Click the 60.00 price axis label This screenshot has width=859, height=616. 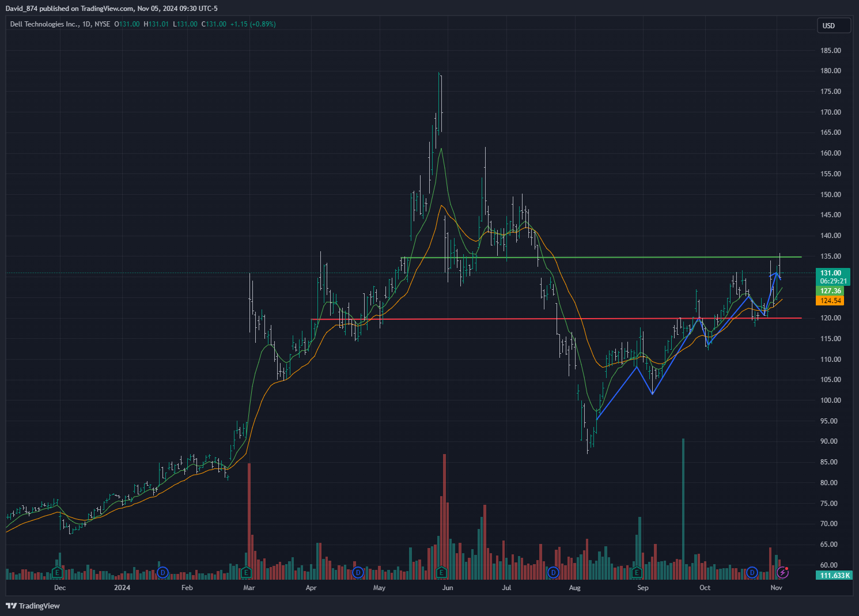(x=829, y=565)
